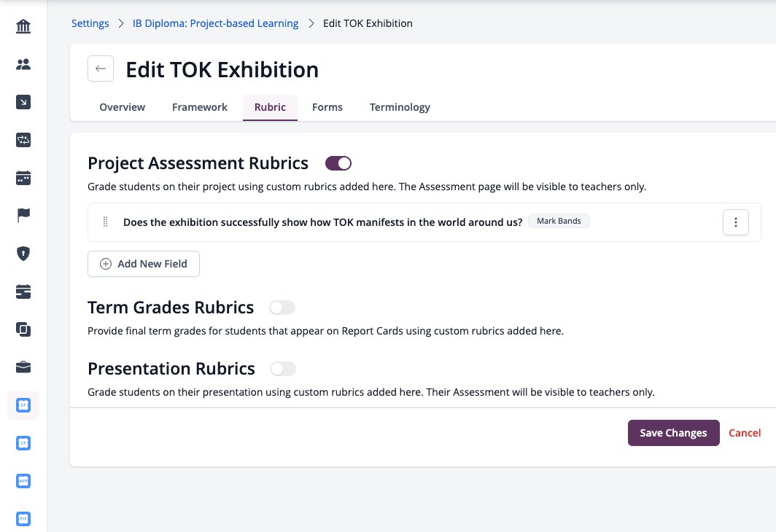Open the shield security icon in sidebar
The image size is (776, 532).
coord(23,254)
